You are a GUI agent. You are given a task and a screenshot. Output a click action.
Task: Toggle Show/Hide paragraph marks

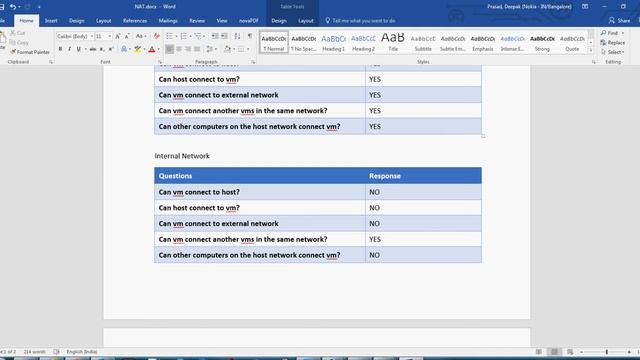coord(250,36)
